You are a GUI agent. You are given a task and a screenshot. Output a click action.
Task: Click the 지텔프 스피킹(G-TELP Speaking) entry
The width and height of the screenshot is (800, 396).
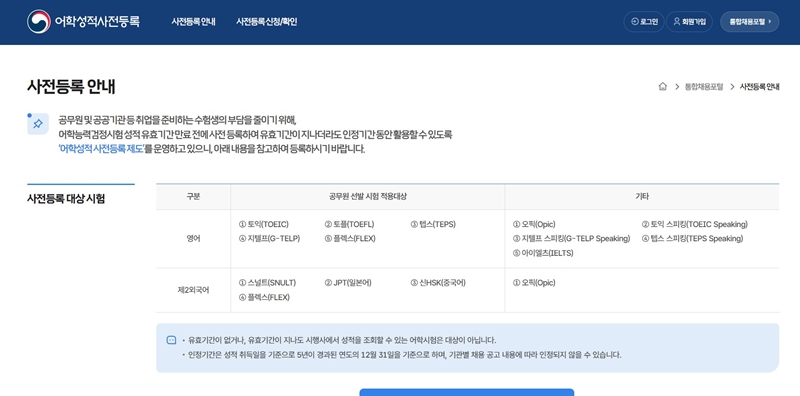[x=571, y=238]
